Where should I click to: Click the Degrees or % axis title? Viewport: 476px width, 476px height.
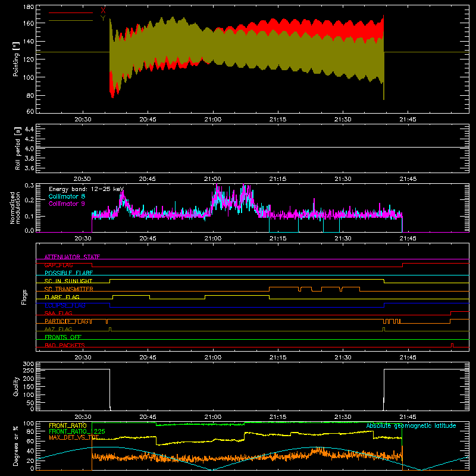coord(16,446)
